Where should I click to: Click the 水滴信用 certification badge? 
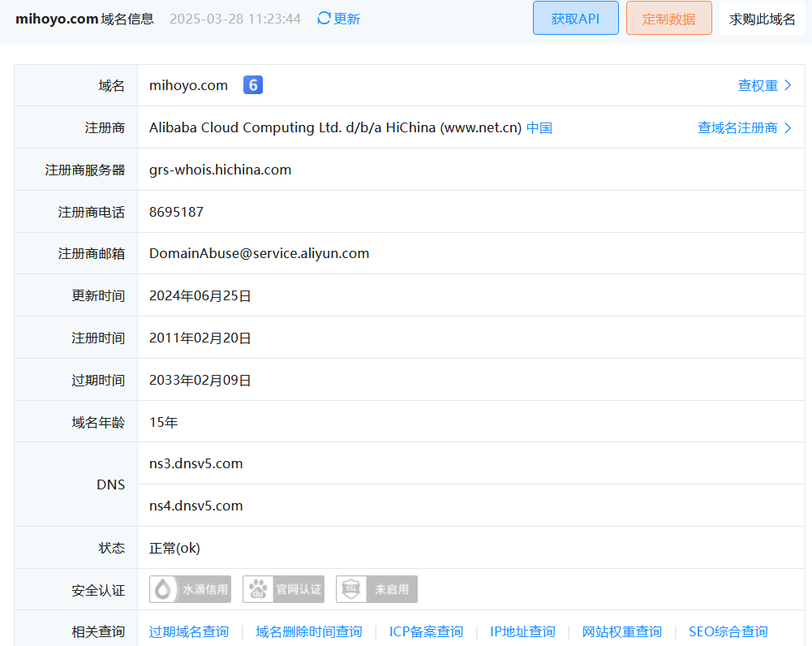point(190,589)
